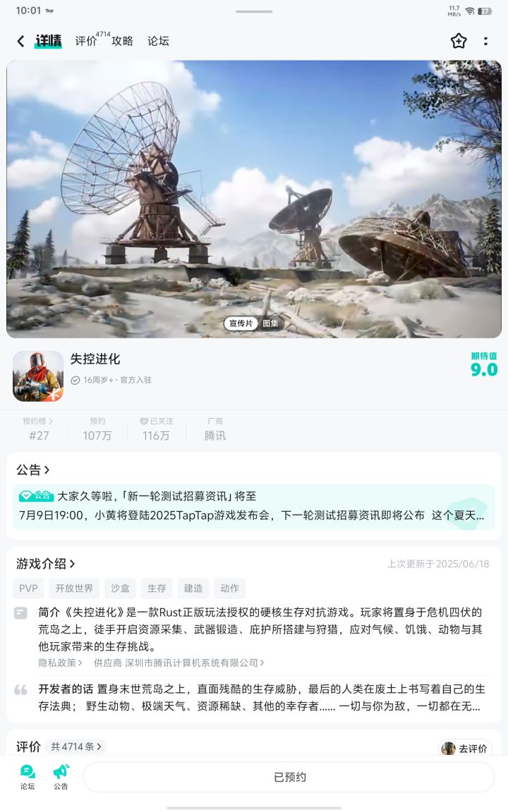Toggle the 已预约 reservation button
The height and width of the screenshot is (812, 508).
click(289, 777)
